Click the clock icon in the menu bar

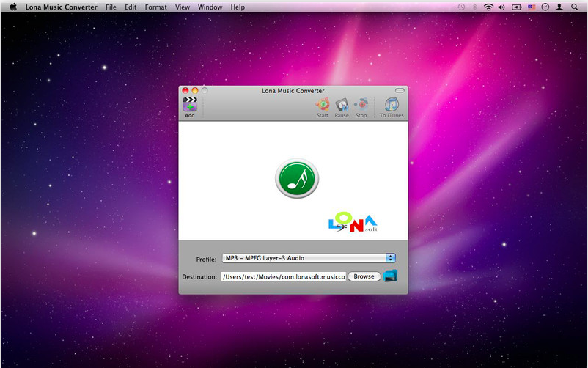(x=545, y=7)
